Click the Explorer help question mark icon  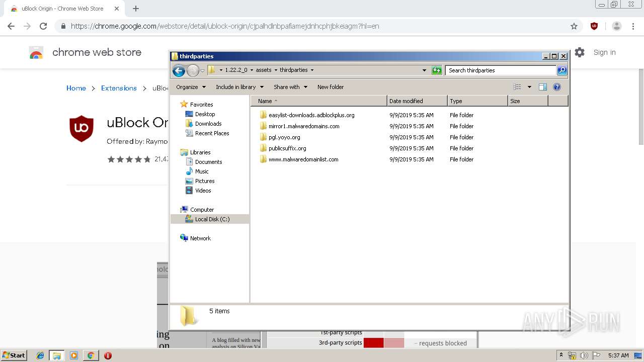pos(557,87)
